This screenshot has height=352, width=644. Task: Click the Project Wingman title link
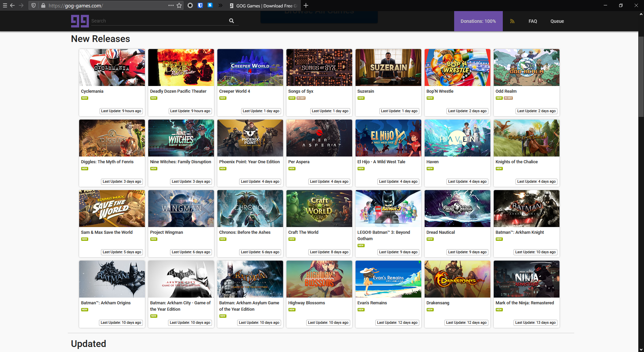coord(166,232)
